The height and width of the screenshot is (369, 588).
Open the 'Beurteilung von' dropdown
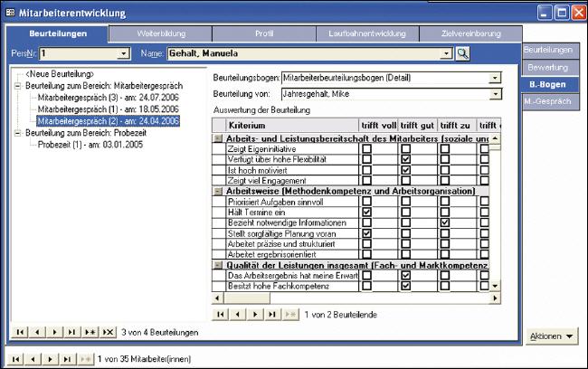(x=495, y=94)
